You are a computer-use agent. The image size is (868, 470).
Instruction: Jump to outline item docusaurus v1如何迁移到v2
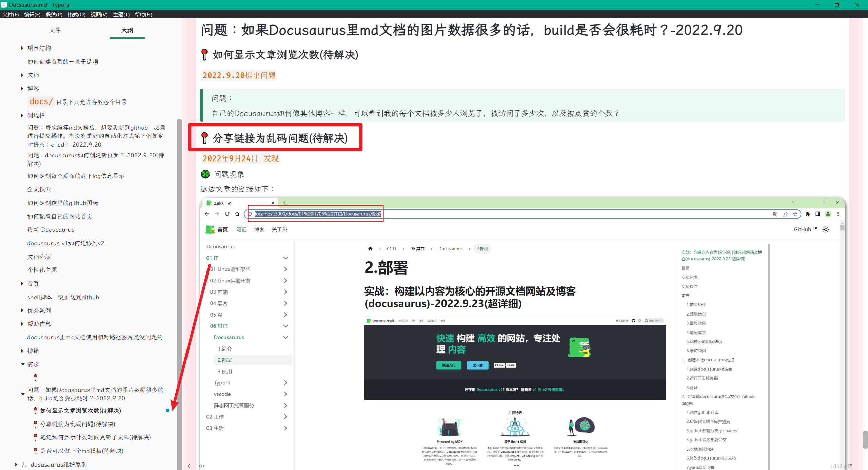click(x=66, y=243)
